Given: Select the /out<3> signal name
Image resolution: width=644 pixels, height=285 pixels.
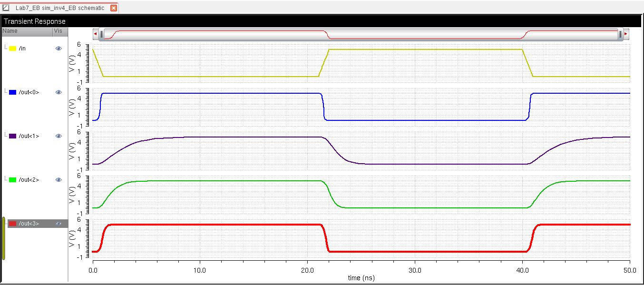Looking at the screenshot, I should tap(29, 224).
